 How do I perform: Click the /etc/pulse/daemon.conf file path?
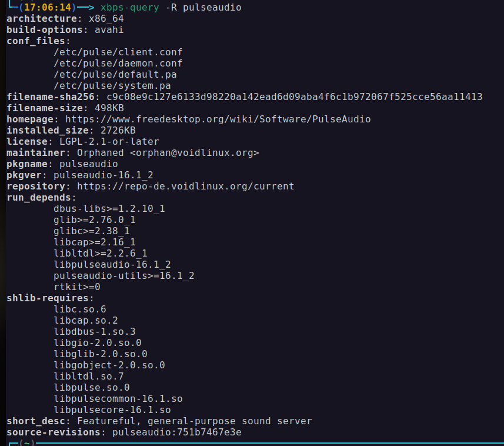tap(118, 63)
